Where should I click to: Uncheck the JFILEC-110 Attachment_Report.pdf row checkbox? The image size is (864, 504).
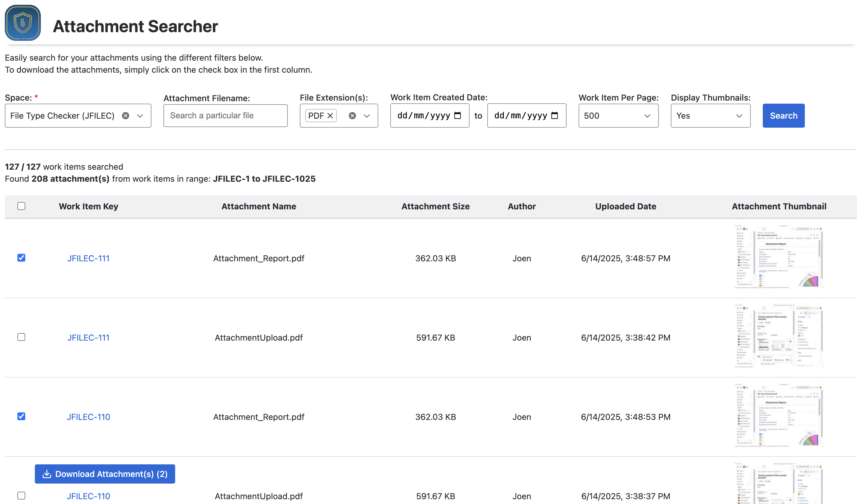coord(21,416)
